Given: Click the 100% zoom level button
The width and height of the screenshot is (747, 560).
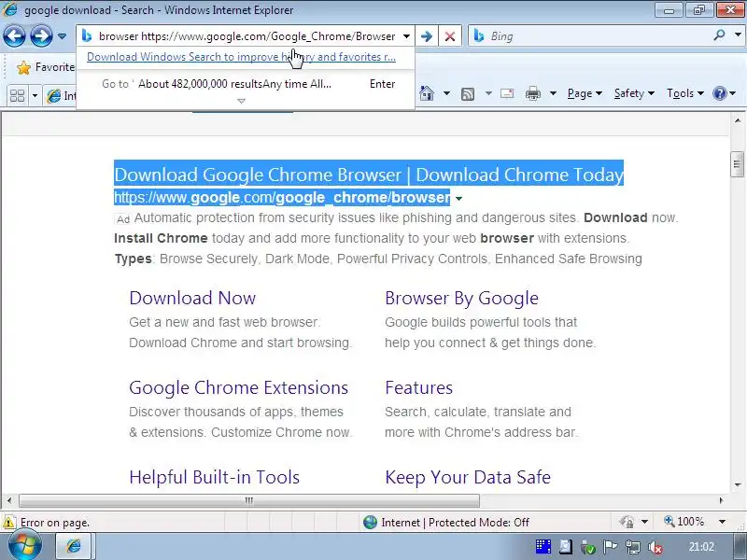Looking at the screenshot, I should pyautogui.click(x=684, y=522).
